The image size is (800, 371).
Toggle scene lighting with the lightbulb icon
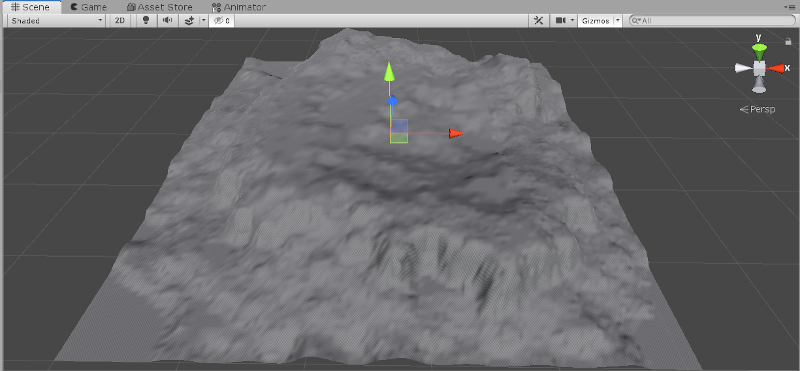coord(146,20)
